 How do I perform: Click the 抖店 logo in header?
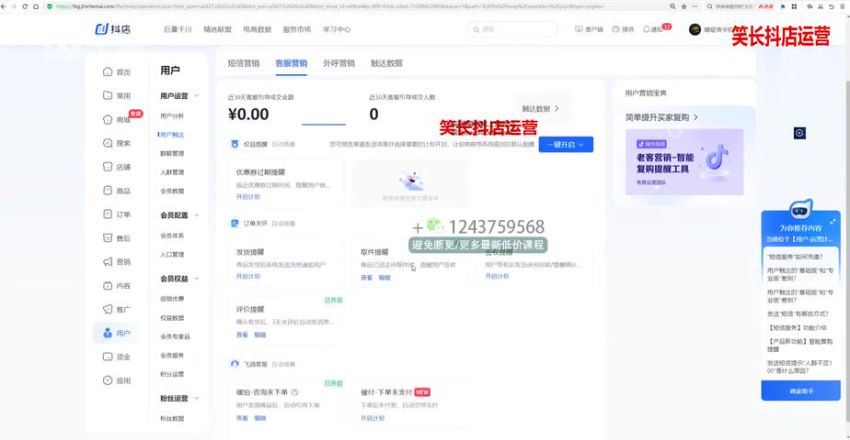(113, 29)
